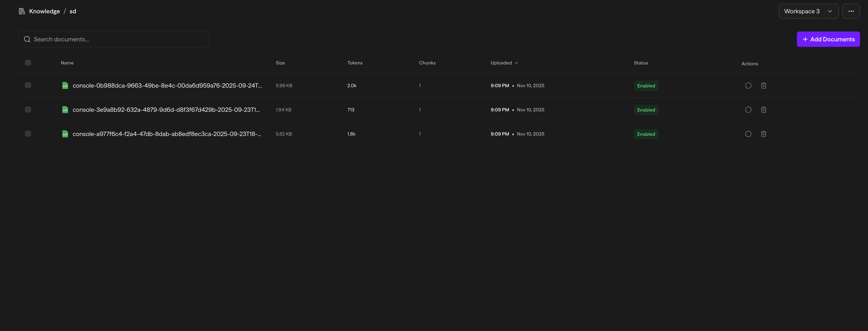Viewport: 868px width, 331px height.
Task: Delete the console-a977f6c4 document via trash icon
Action: click(764, 134)
